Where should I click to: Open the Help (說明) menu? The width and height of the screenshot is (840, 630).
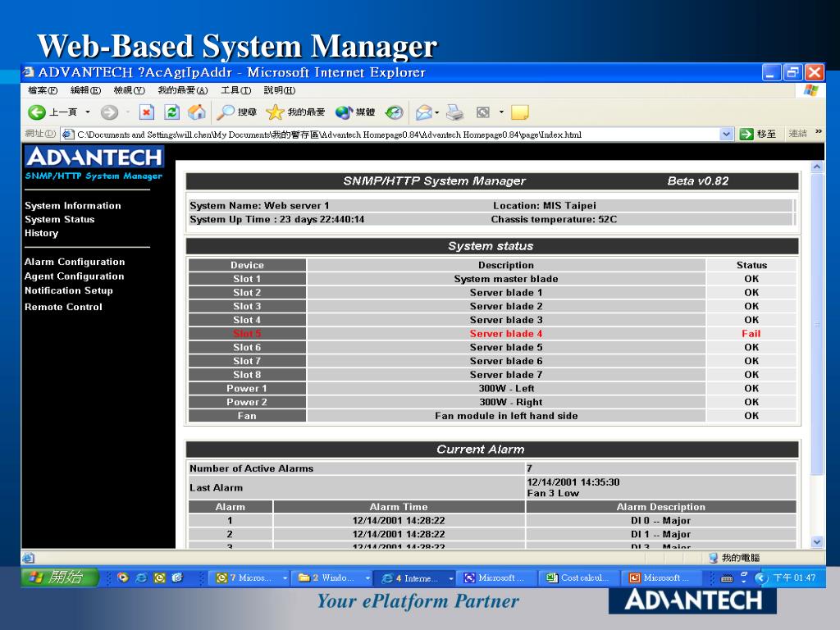tap(280, 90)
